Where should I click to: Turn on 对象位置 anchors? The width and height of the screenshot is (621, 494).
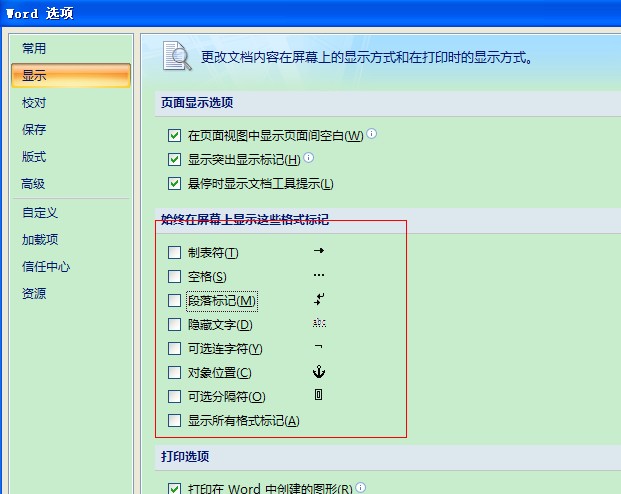pyautogui.click(x=174, y=372)
